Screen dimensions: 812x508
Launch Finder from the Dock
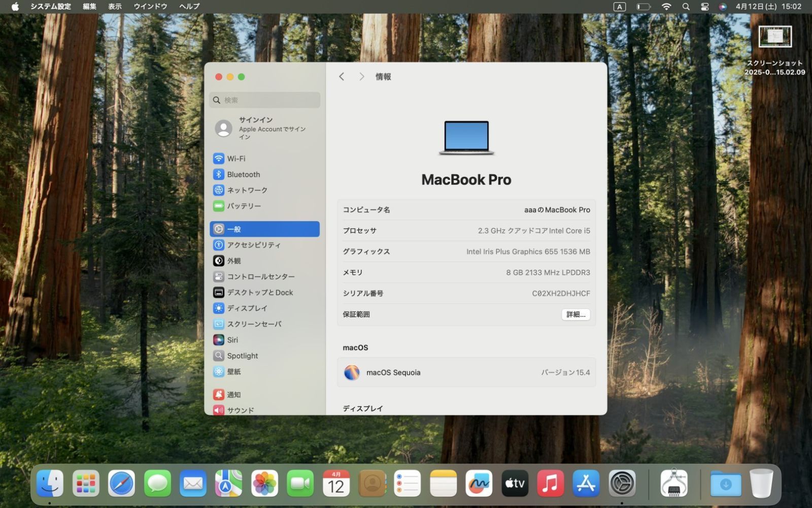(x=50, y=483)
